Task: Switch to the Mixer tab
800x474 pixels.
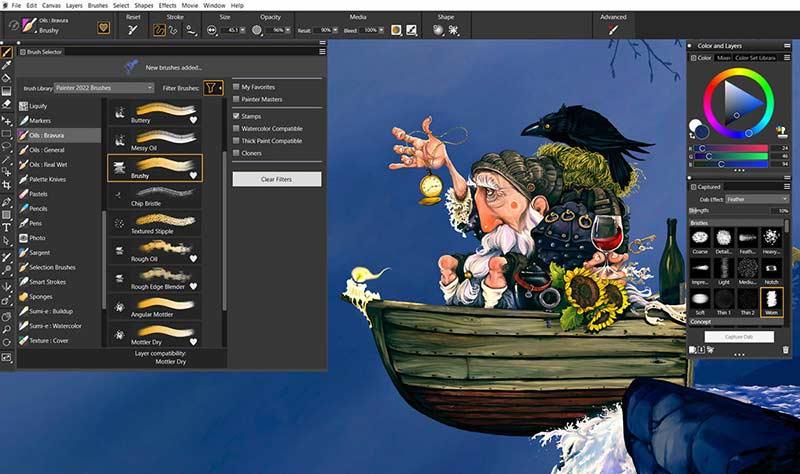Action: point(723,58)
